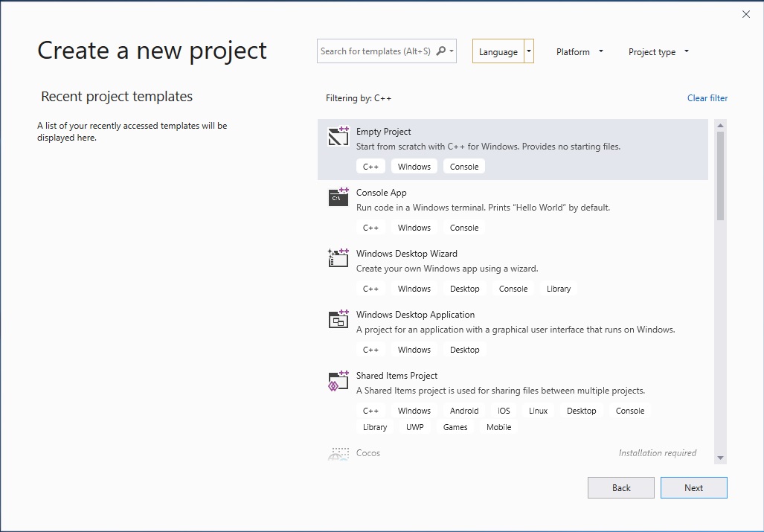Screen dimensions: 764x532
Task: Click C++ tag under Windows Desktop Wizard
Action: (370, 289)
